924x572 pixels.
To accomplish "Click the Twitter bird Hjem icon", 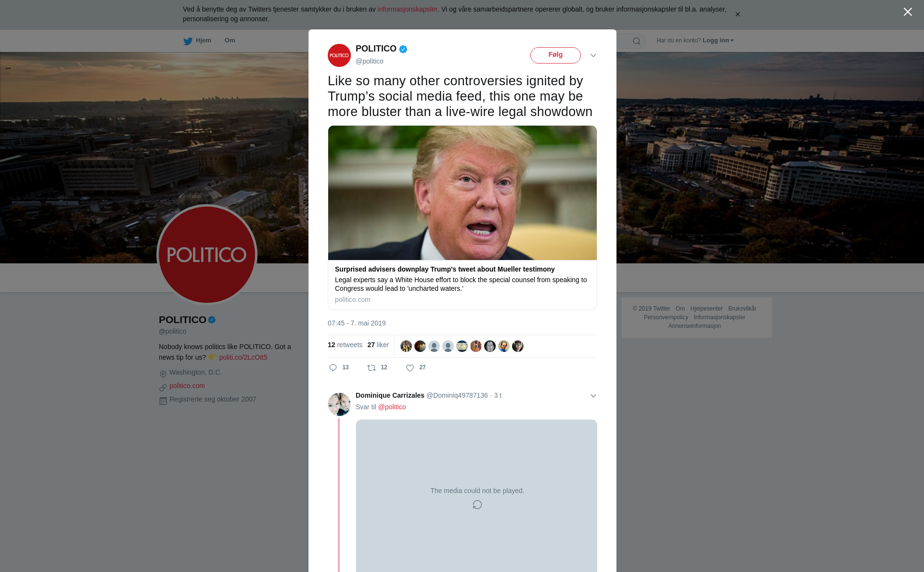I will (x=188, y=41).
